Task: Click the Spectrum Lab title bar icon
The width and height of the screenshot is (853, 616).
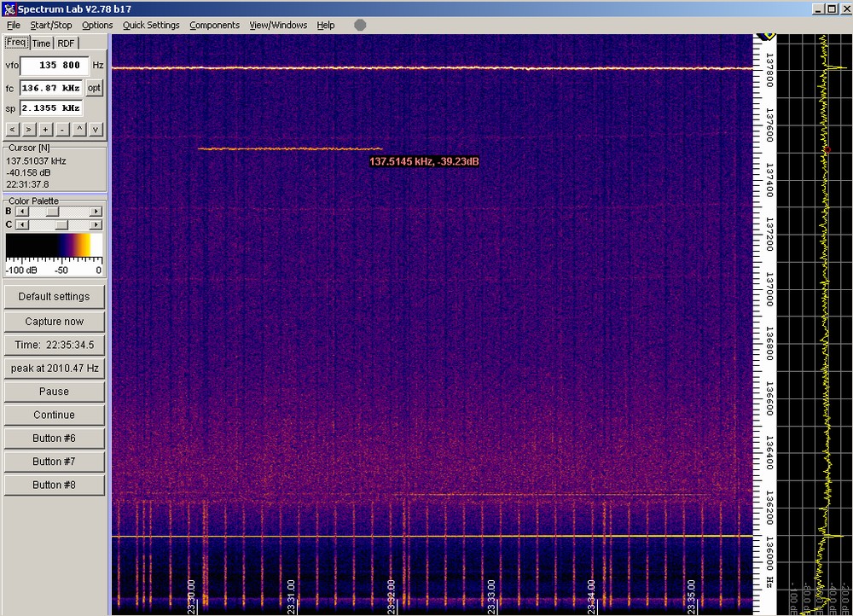Action: click(8, 9)
